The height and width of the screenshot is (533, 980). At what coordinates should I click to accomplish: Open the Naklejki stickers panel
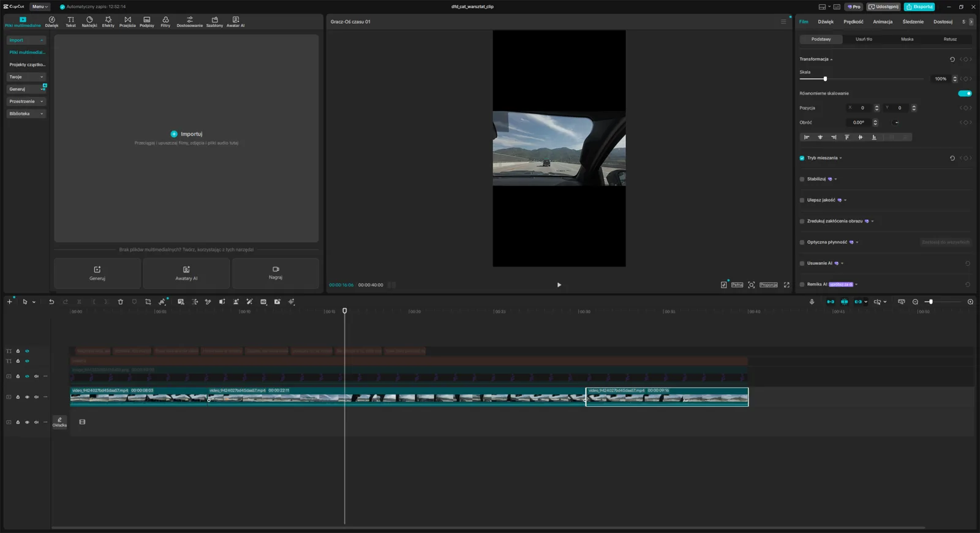89,22
